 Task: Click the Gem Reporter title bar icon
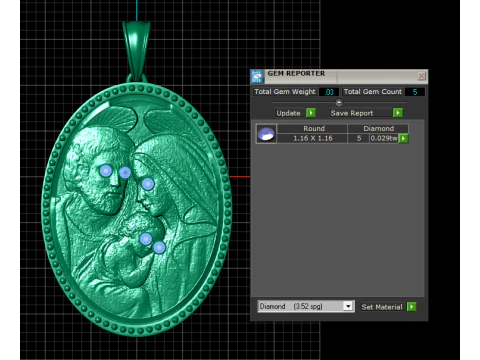click(x=257, y=77)
